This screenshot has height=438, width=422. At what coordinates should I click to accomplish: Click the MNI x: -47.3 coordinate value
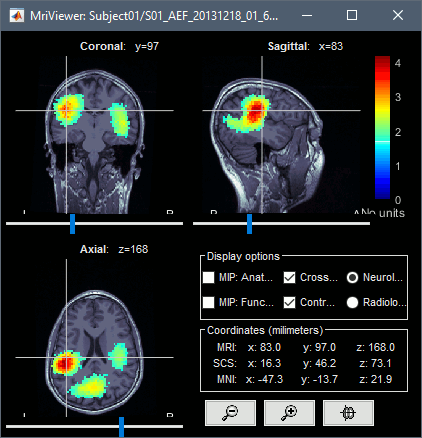[264, 379]
